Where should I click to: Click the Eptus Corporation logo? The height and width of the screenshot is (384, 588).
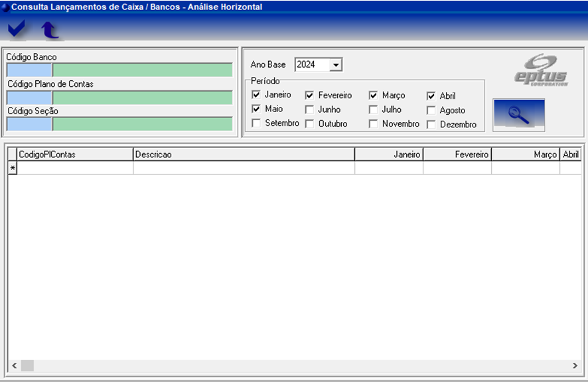point(542,70)
